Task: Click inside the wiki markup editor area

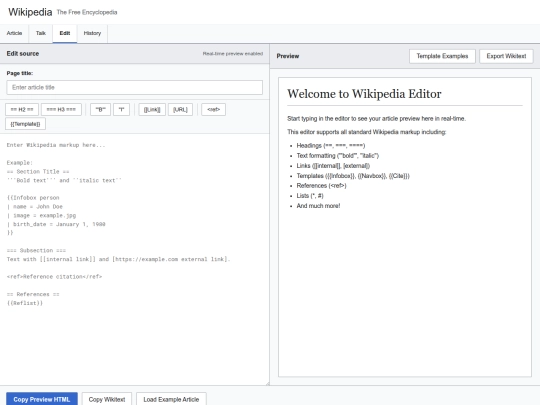Action: pyautogui.click(x=134, y=259)
